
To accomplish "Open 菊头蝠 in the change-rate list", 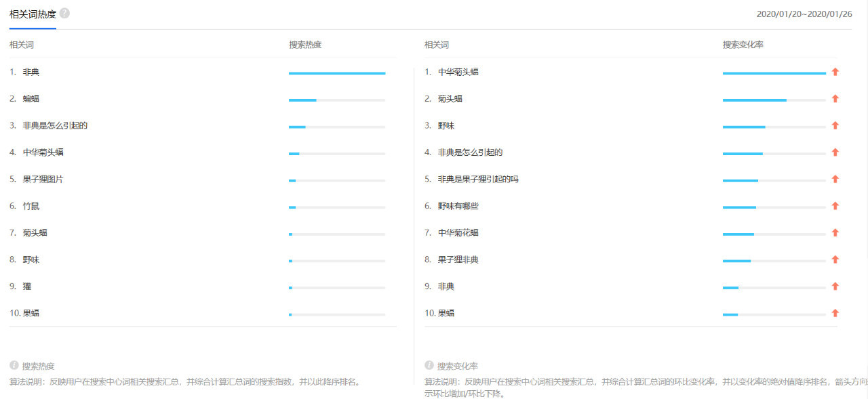I will 450,99.
